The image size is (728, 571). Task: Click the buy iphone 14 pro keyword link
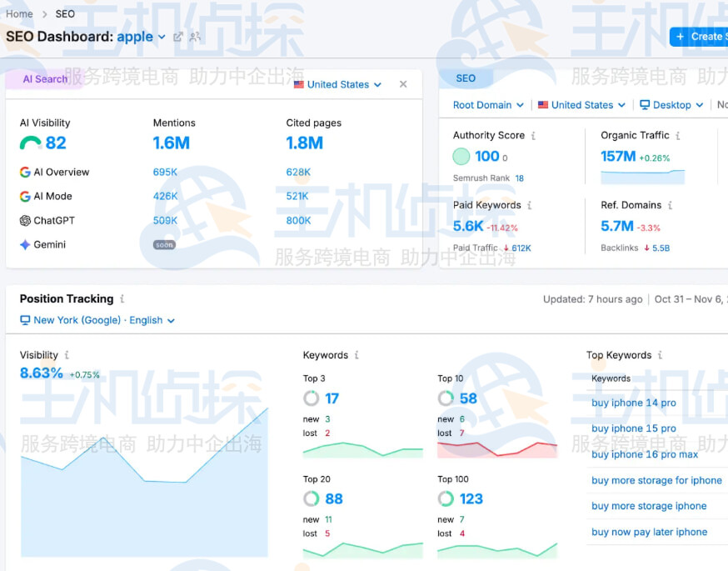coord(634,403)
